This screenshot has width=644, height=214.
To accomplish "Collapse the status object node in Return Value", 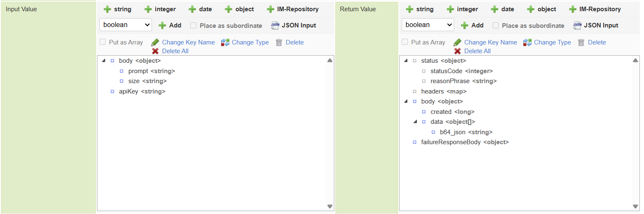I will [x=405, y=61].
